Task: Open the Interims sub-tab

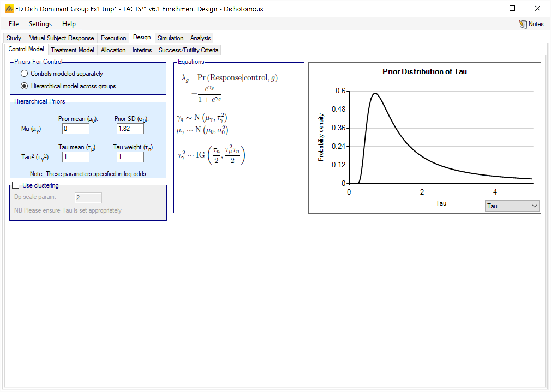Action: pyautogui.click(x=142, y=50)
